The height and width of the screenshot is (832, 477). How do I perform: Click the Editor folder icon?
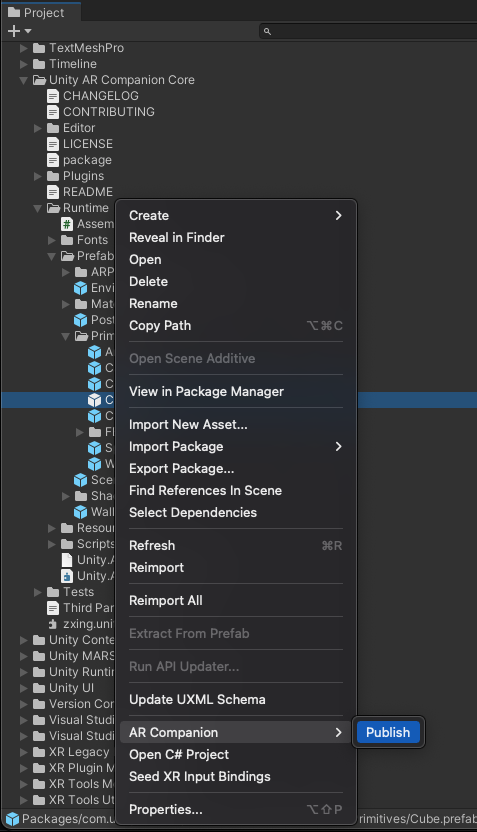[x=53, y=128]
